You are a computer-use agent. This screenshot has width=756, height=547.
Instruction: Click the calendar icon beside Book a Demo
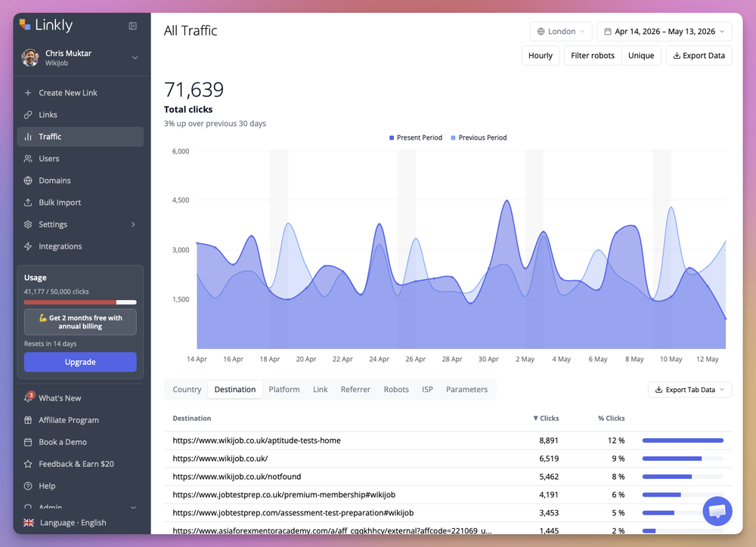click(x=28, y=442)
